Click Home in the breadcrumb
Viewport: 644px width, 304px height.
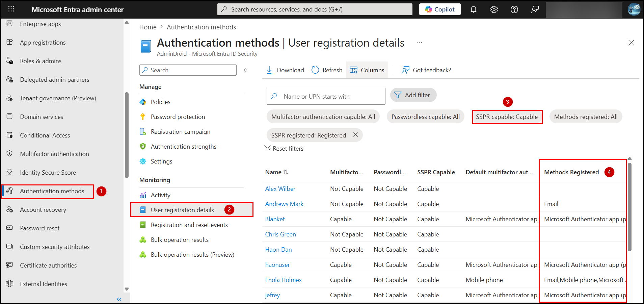click(148, 27)
